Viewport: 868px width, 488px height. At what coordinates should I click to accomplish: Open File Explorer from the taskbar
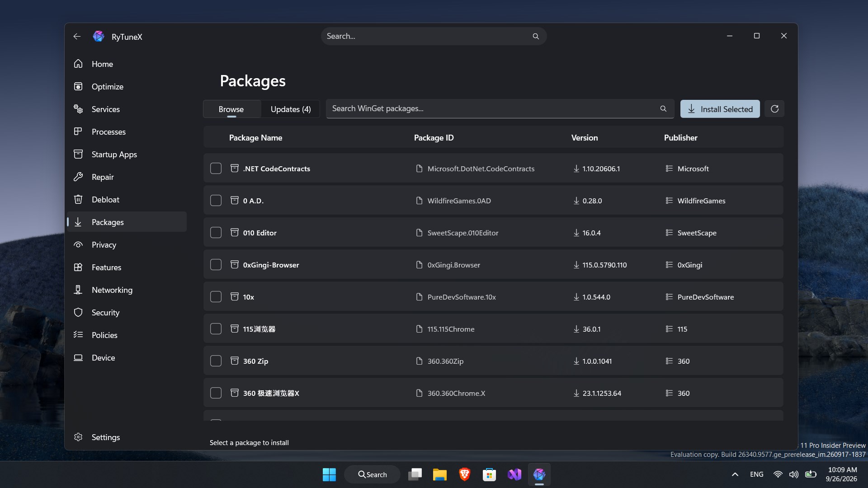tap(439, 474)
